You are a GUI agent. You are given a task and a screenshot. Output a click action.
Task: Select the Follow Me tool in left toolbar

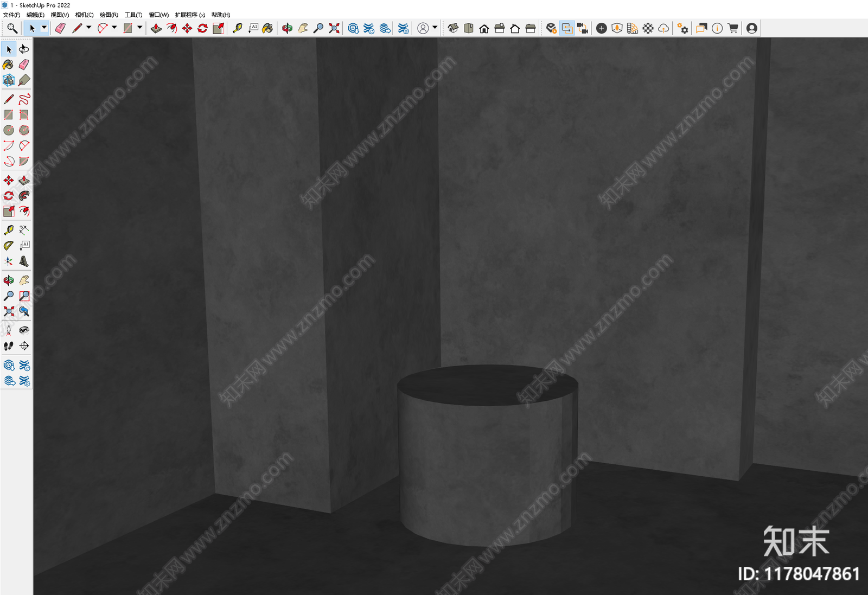(x=24, y=196)
